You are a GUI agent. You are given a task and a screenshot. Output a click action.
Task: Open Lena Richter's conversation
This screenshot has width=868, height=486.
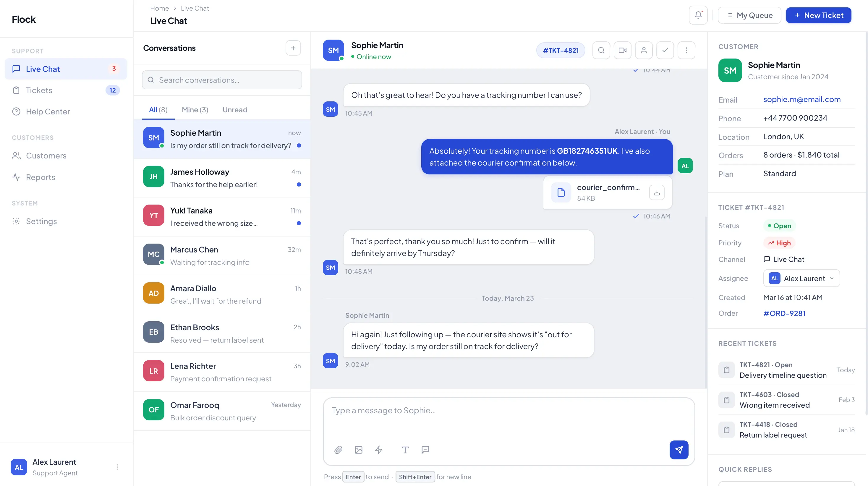pyautogui.click(x=222, y=372)
